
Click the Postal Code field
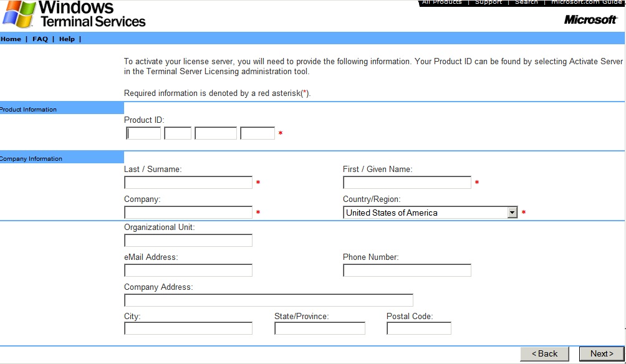click(x=419, y=328)
